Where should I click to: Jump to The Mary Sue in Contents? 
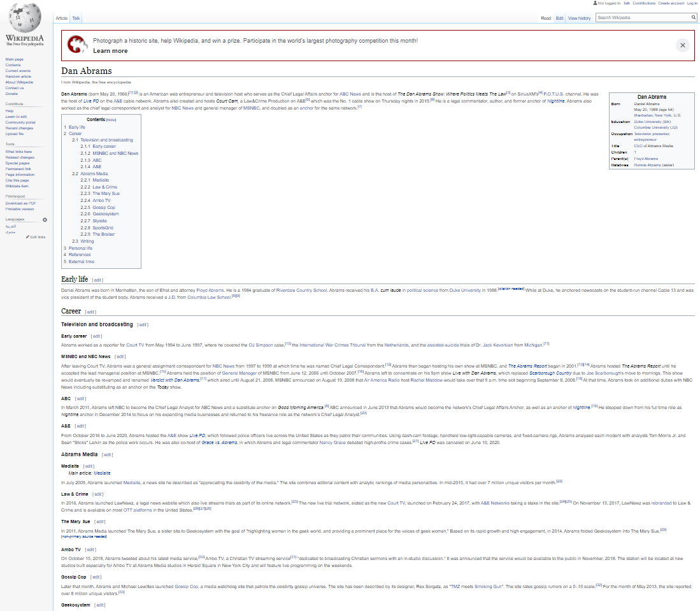pyautogui.click(x=106, y=194)
